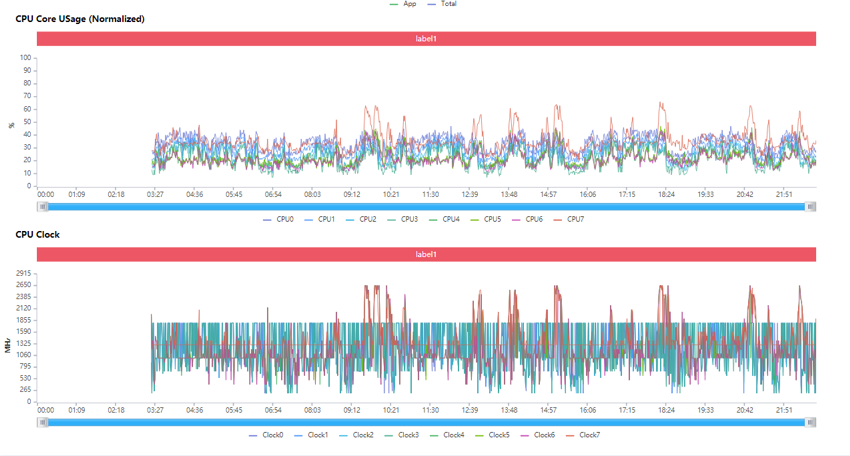Click left zoom handle of CPU Clock slider
The image size is (850, 456).
tap(42, 422)
